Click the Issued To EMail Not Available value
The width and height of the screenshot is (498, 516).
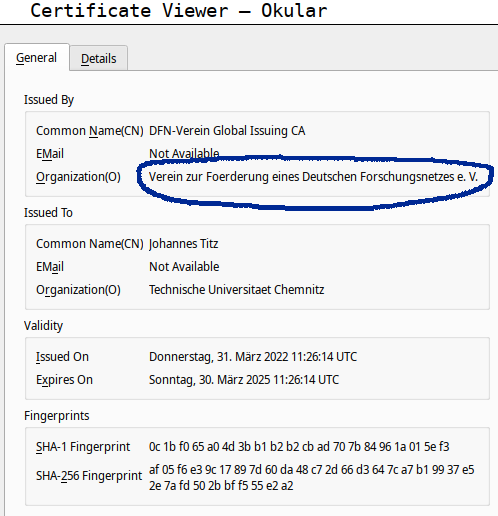coord(184,267)
